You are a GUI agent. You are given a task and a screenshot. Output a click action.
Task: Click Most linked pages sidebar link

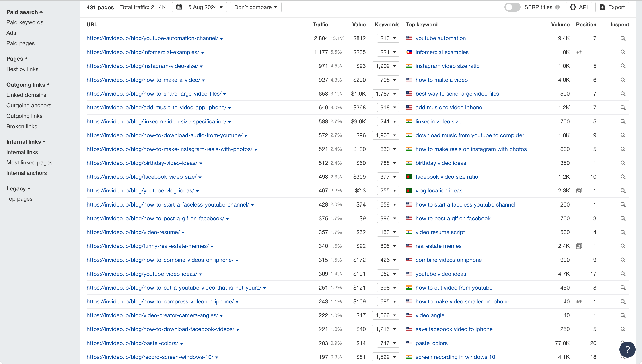pyautogui.click(x=29, y=163)
